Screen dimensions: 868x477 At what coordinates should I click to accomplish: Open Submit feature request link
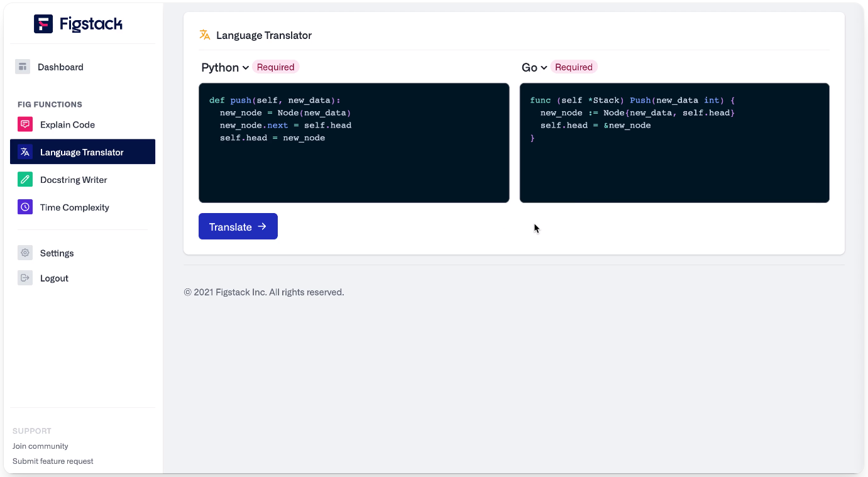click(x=53, y=461)
